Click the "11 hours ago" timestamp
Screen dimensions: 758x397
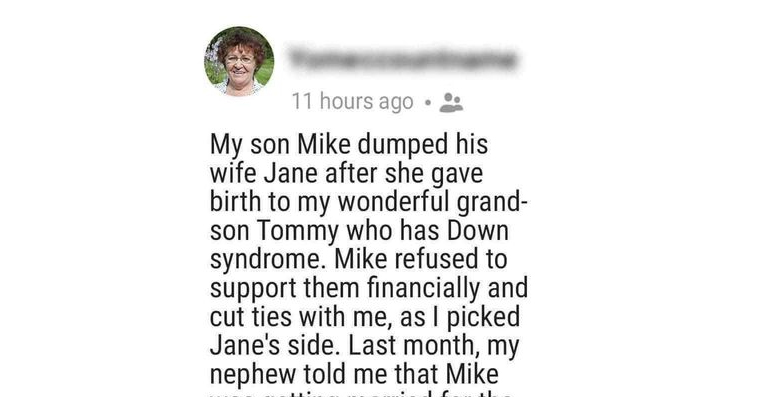pos(352,102)
